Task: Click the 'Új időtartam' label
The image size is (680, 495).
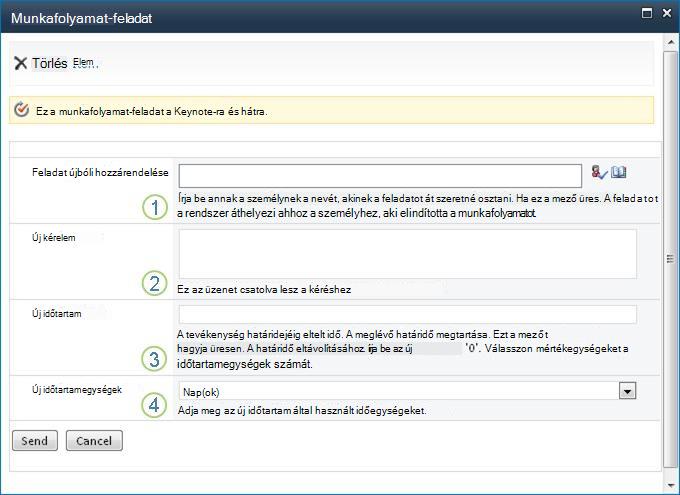Action: coord(56,314)
